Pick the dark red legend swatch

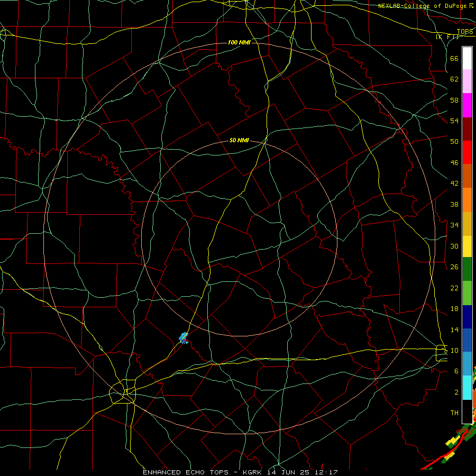point(467,129)
